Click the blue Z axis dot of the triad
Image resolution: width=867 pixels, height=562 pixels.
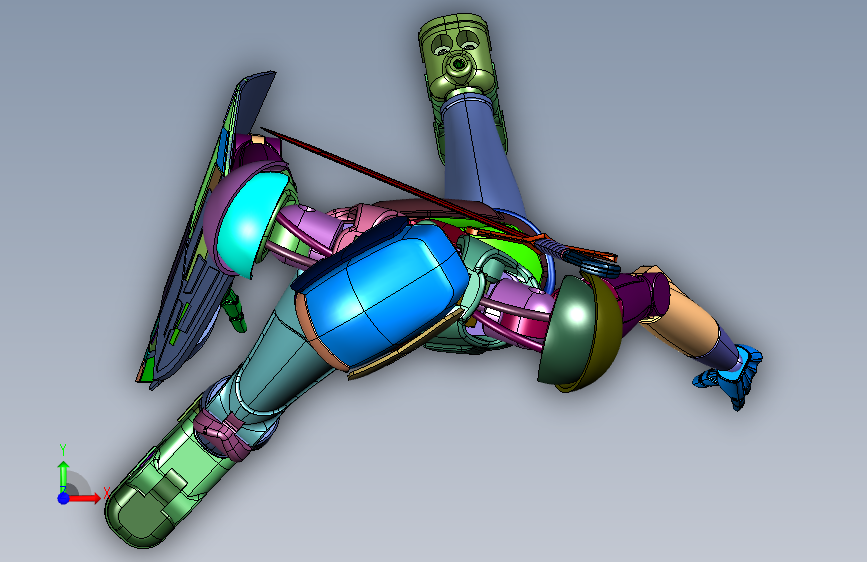[x=64, y=498]
